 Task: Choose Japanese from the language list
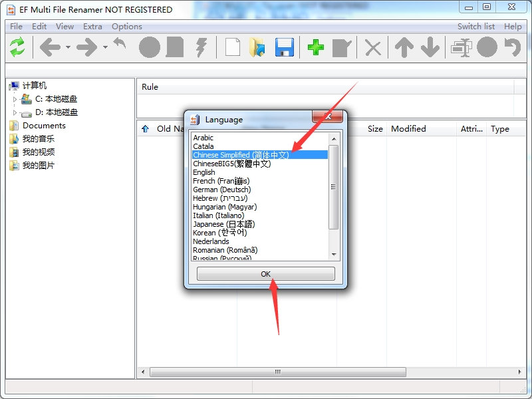(223, 224)
